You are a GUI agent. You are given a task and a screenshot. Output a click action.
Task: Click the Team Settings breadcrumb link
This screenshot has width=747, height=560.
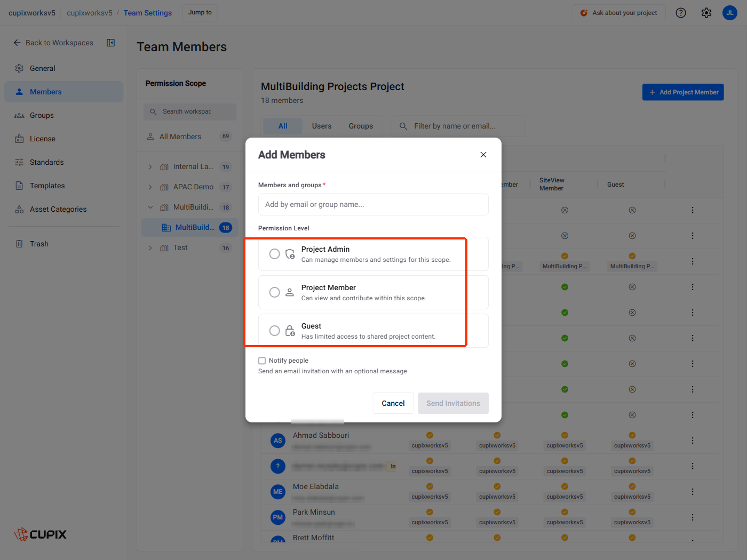click(x=148, y=13)
